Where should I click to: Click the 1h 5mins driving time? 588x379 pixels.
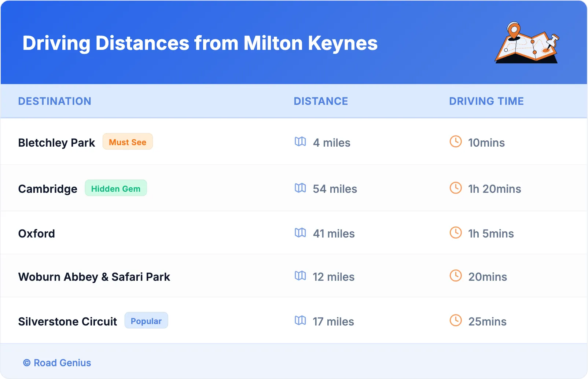tap(491, 233)
